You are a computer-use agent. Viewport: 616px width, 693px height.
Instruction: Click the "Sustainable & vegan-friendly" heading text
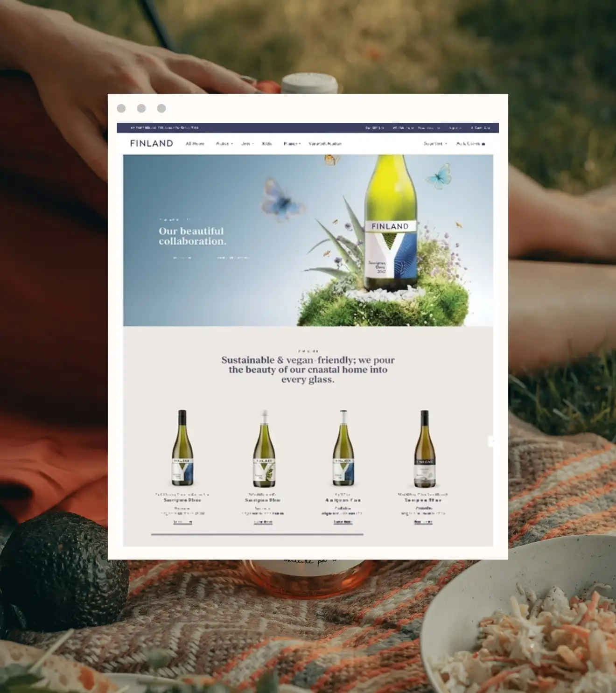(x=308, y=370)
